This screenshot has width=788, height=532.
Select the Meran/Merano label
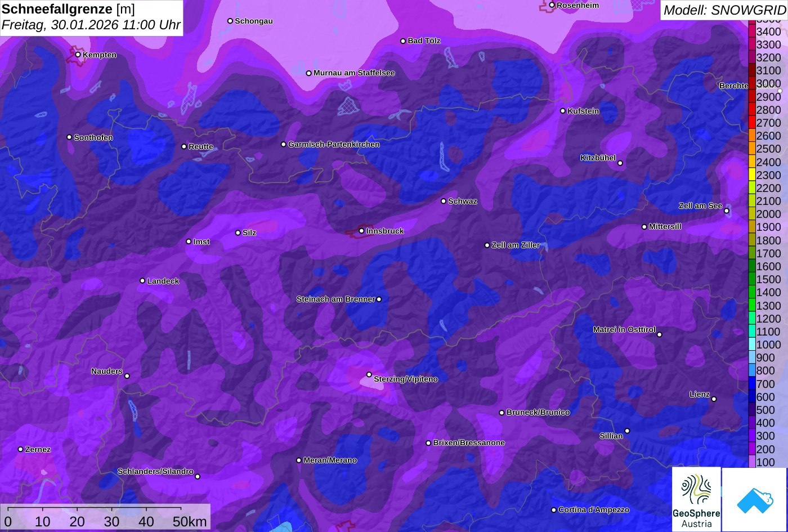330,461
